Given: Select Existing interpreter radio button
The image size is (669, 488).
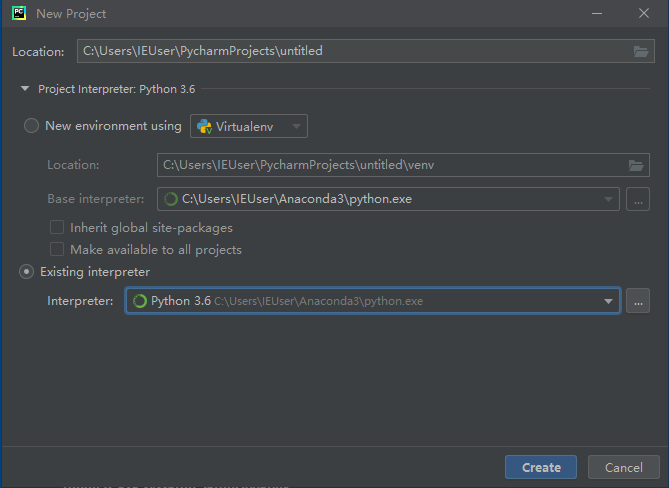Looking at the screenshot, I should pos(26,272).
